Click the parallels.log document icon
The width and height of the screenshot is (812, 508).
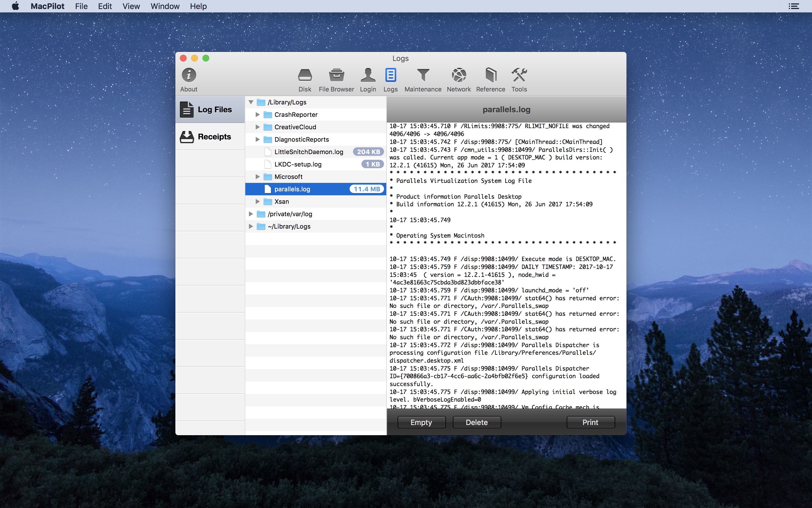pos(267,189)
